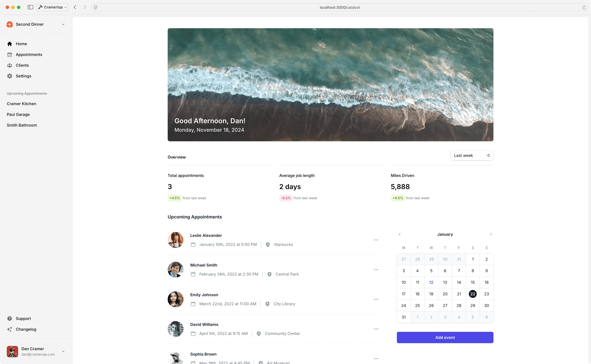Click +4.5% badge under Total appointments
The height and width of the screenshot is (364, 591).
pos(174,198)
